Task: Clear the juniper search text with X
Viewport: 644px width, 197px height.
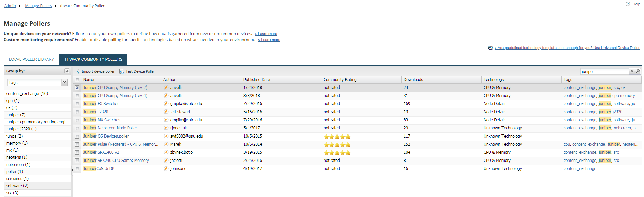Action: click(x=632, y=71)
